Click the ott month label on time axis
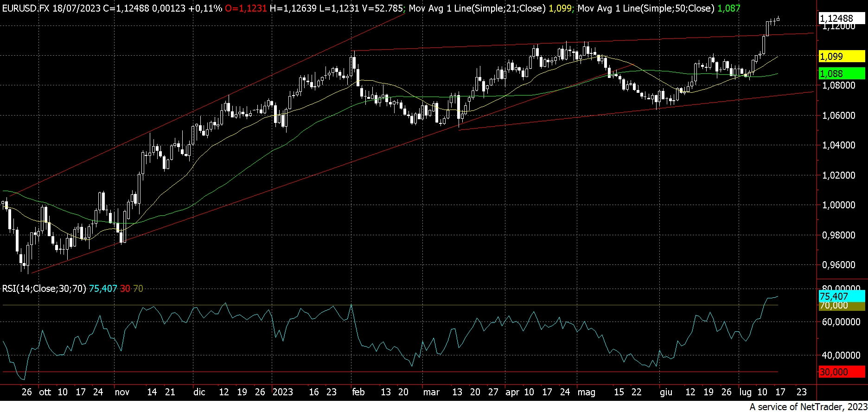The height and width of the screenshot is (412, 868). tap(45, 392)
